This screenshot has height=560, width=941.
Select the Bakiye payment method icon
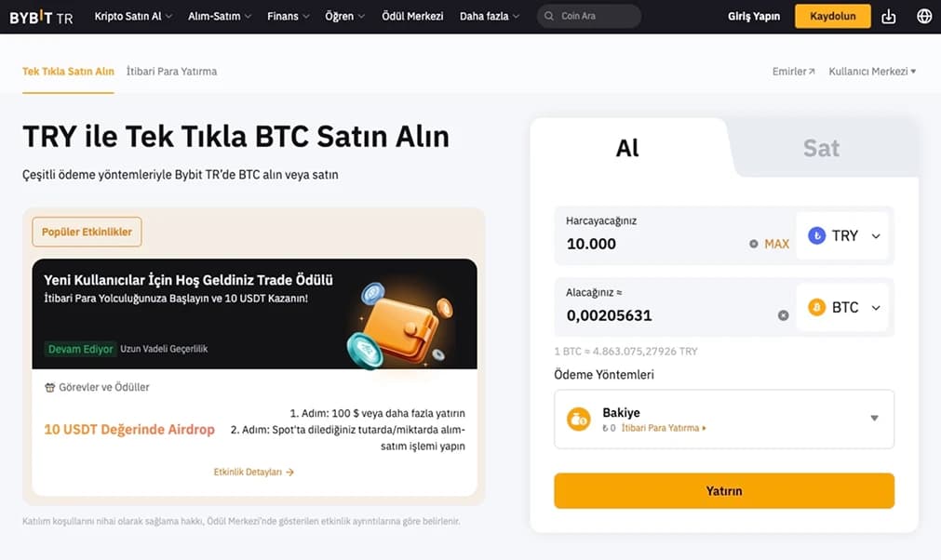pos(578,419)
